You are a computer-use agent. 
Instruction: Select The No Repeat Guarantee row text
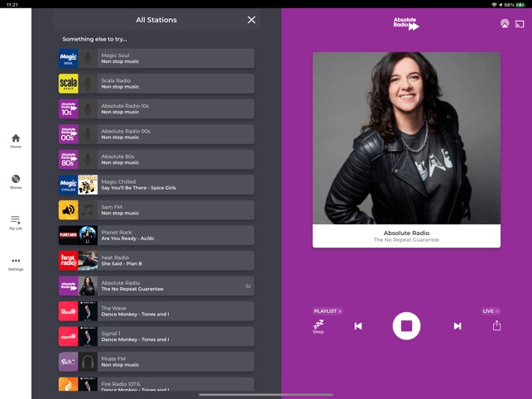(132, 289)
